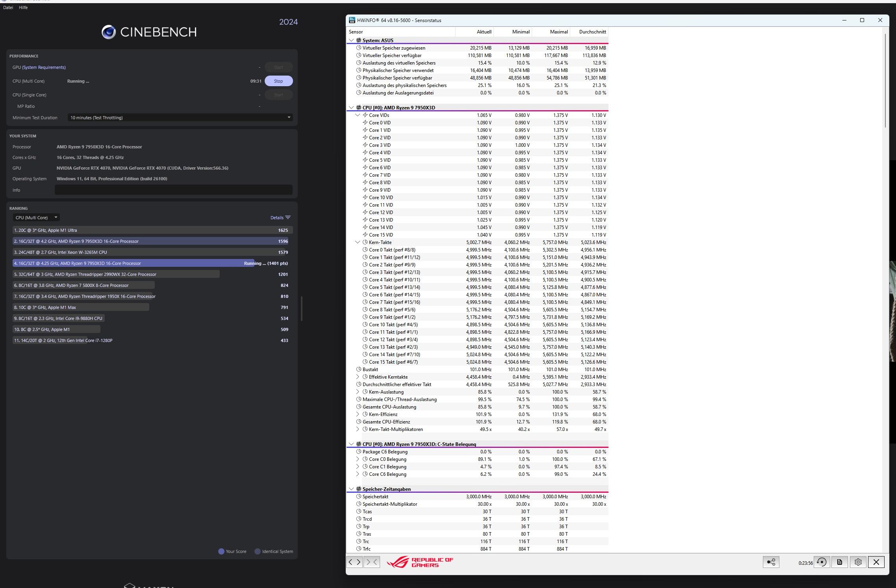Image resolution: width=896 pixels, height=588 pixels.
Task: Select the Ryzen 7 5800X ranking row
Action: (152, 285)
